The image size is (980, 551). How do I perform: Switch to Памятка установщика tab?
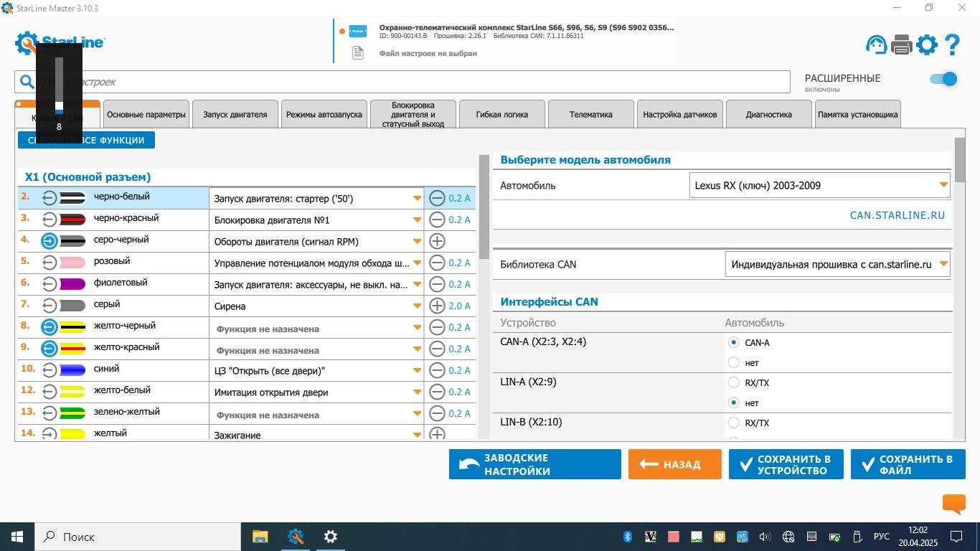858,114
